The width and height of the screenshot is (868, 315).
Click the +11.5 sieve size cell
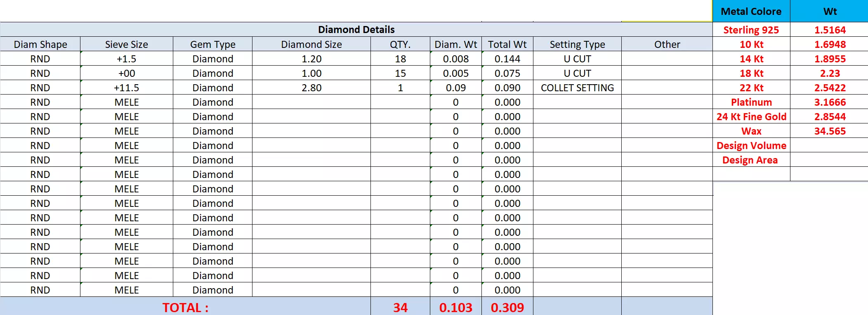click(x=126, y=88)
